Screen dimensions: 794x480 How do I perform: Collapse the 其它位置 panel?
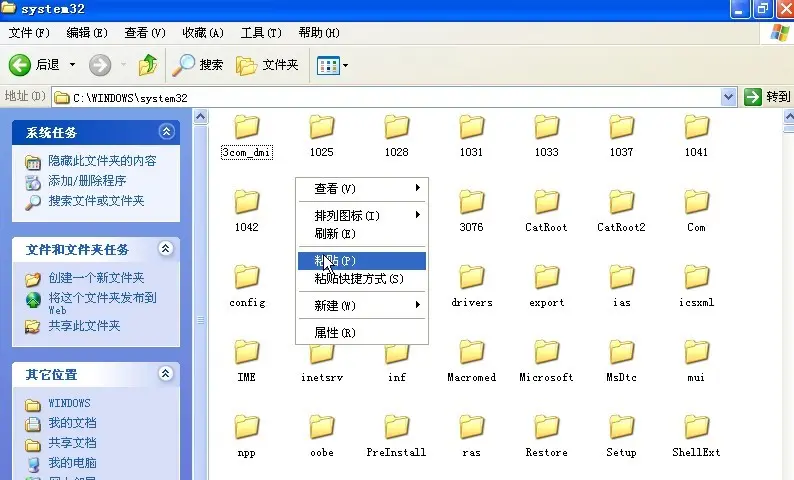click(x=166, y=374)
